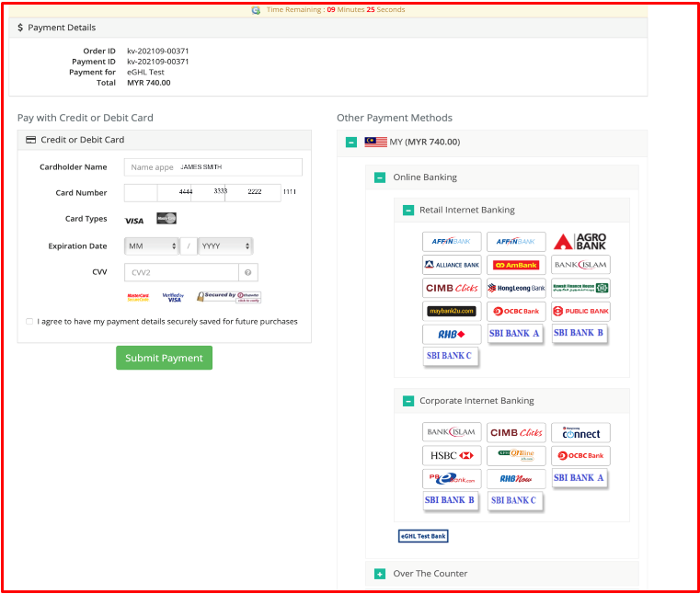Pick SBI BANK B in Corporate Internet Banking
The width and height of the screenshot is (700, 594).
(x=450, y=500)
